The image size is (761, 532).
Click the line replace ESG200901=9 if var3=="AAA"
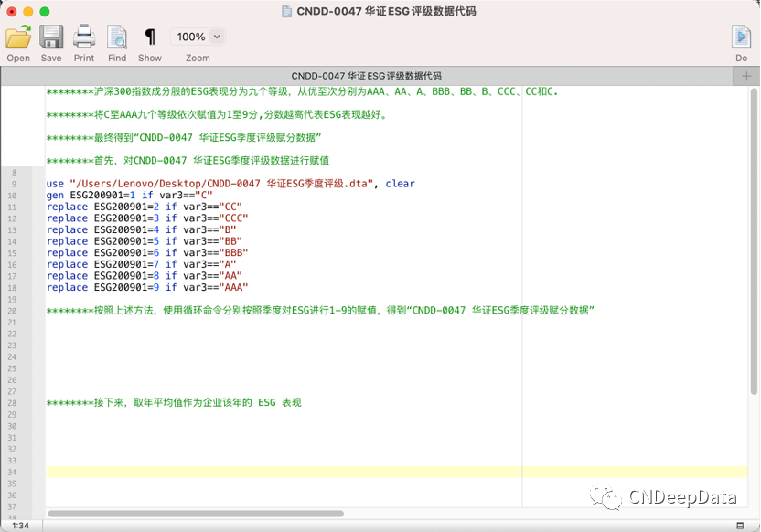147,288
